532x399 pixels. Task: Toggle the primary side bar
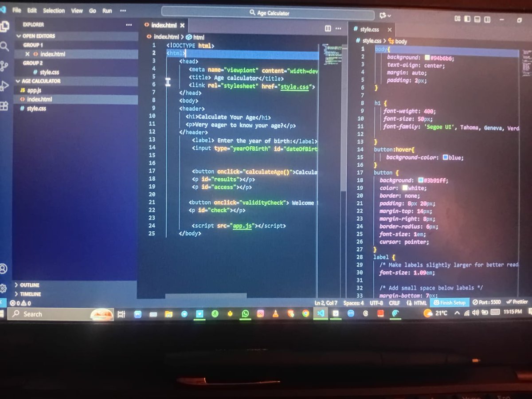(467, 19)
